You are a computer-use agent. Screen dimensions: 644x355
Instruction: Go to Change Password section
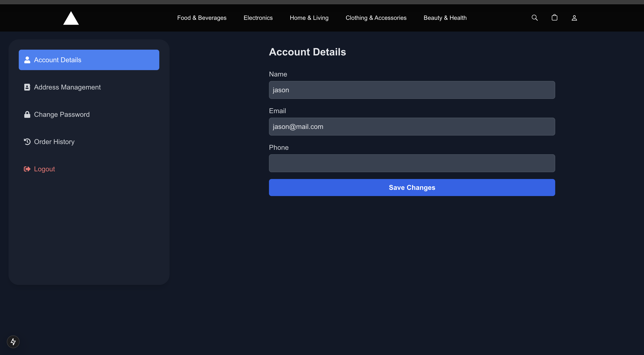point(62,115)
